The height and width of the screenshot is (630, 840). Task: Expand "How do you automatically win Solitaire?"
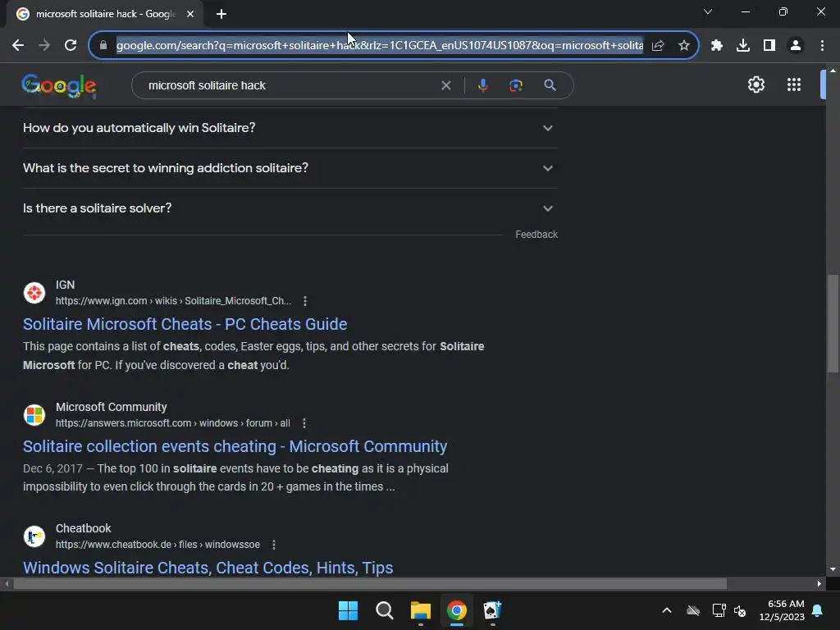[290, 128]
